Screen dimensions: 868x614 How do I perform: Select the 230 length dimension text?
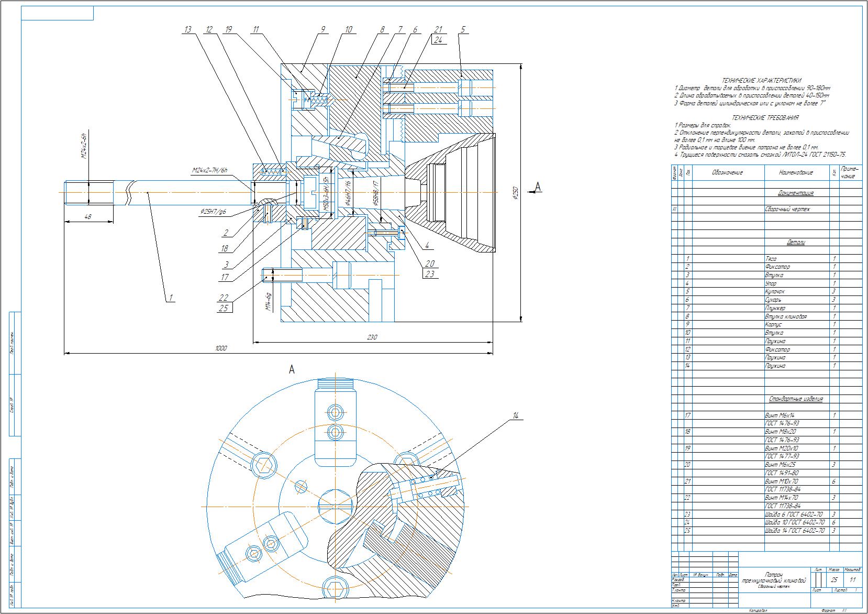click(372, 337)
